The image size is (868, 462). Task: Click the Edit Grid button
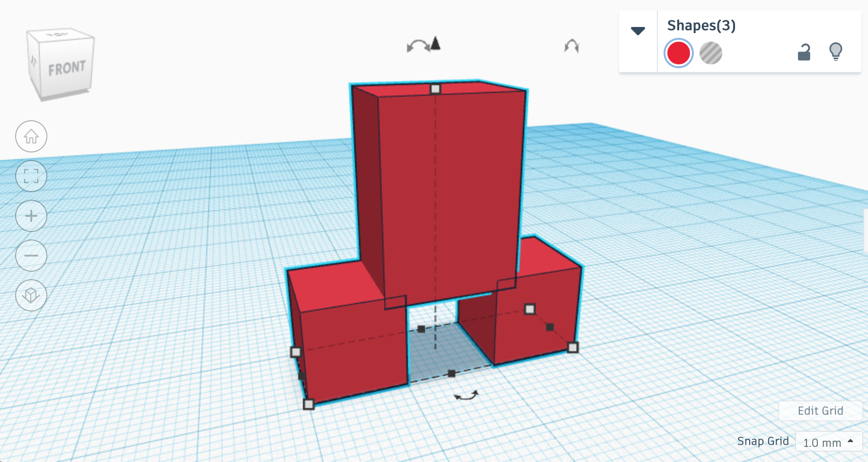pyautogui.click(x=820, y=411)
